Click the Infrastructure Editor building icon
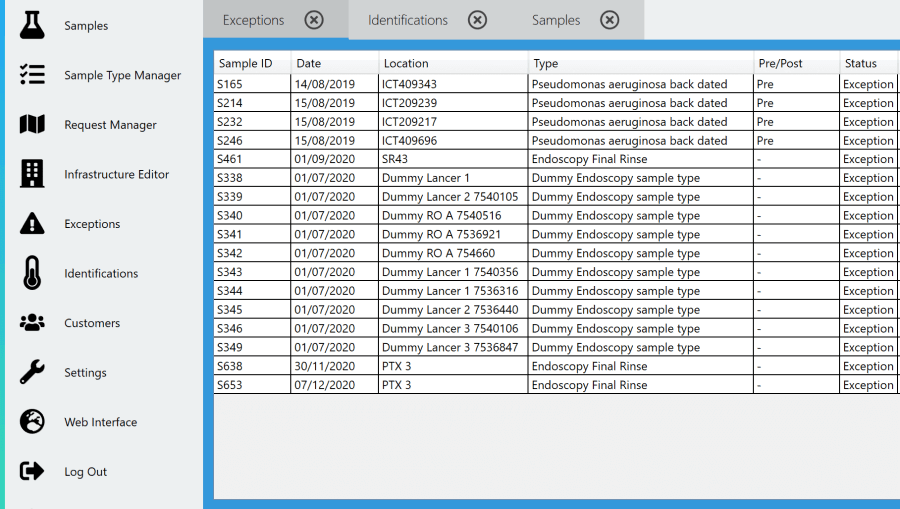This screenshot has height=509, width=900. [x=32, y=173]
